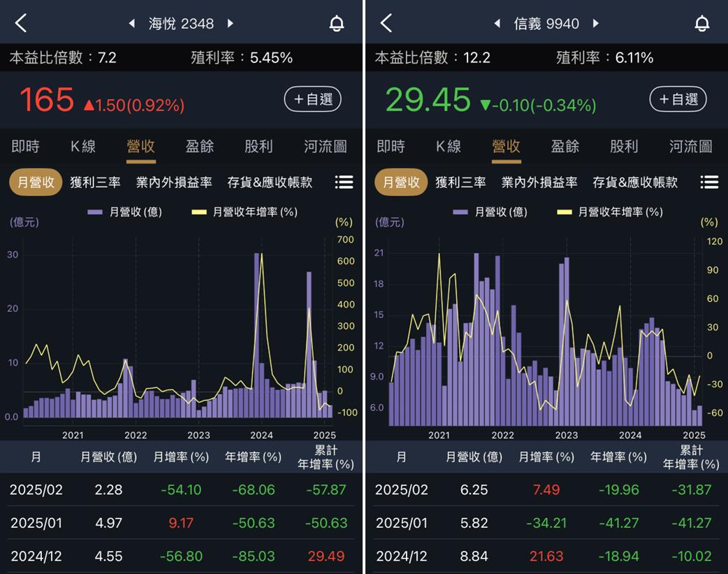
Task: Go back from the 信義 9940 screen
Action: [x=386, y=23]
